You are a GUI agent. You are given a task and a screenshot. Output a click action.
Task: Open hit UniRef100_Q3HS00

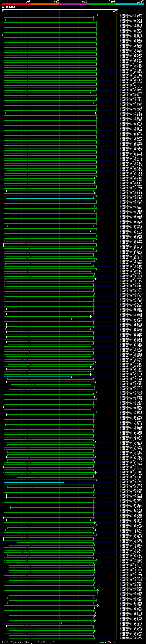(131, 30)
